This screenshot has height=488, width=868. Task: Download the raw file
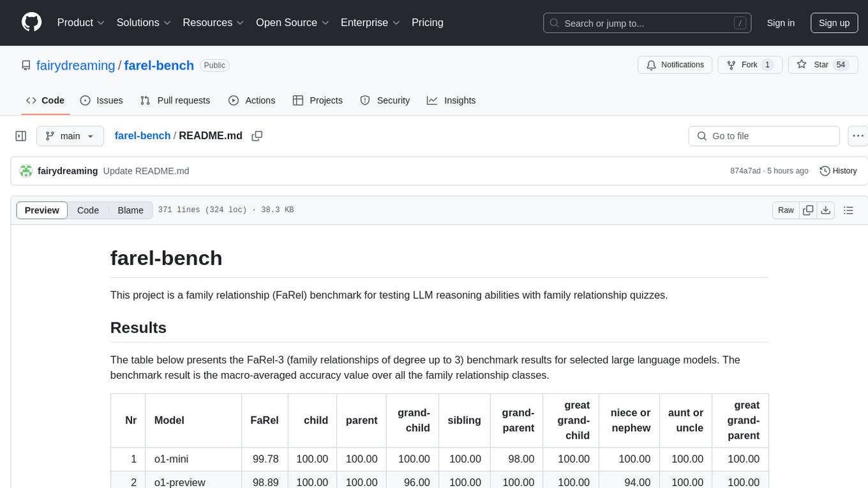(825, 210)
